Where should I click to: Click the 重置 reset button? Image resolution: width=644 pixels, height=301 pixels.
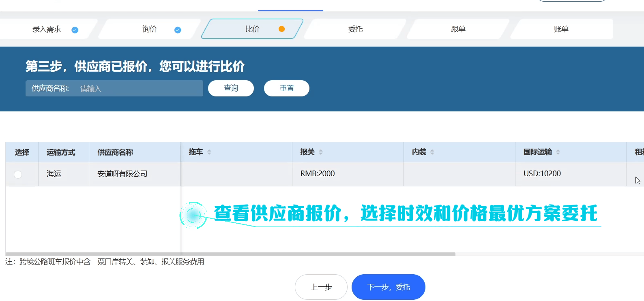coord(287,88)
